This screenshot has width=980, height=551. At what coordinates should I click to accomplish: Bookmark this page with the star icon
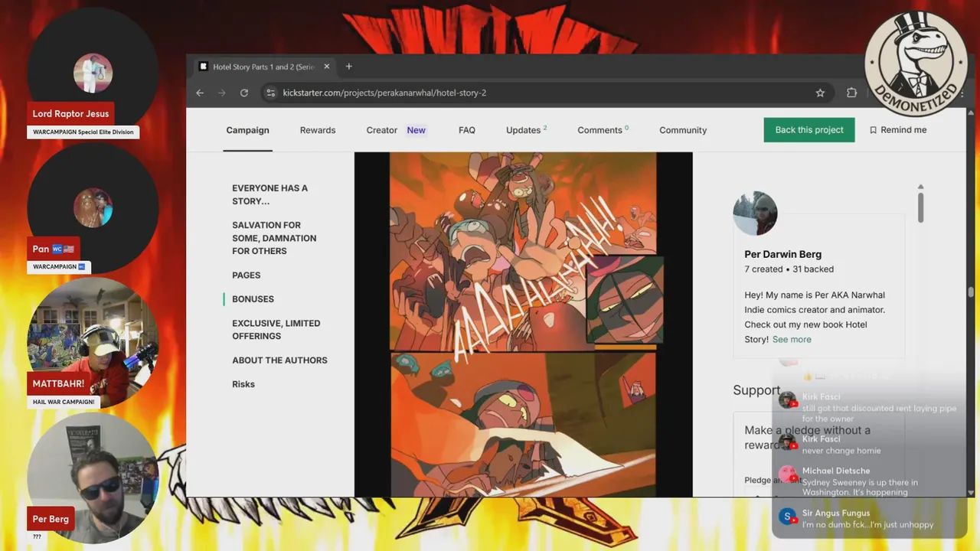(820, 93)
